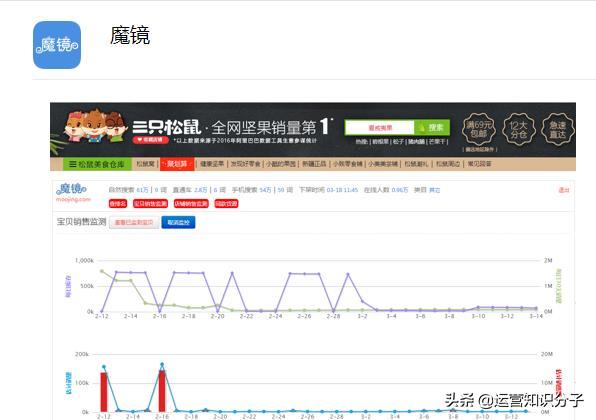Click the blue 取消监控 button
596x420 pixels.
(178, 222)
